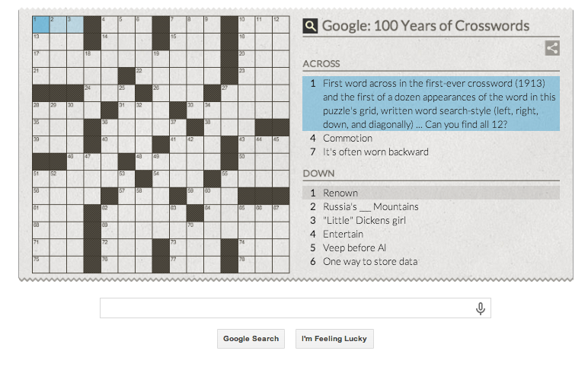Image resolution: width=588 pixels, height=367 pixels.
Task: Choose down clue 3 Little Dickens girl
Action: 431,220
